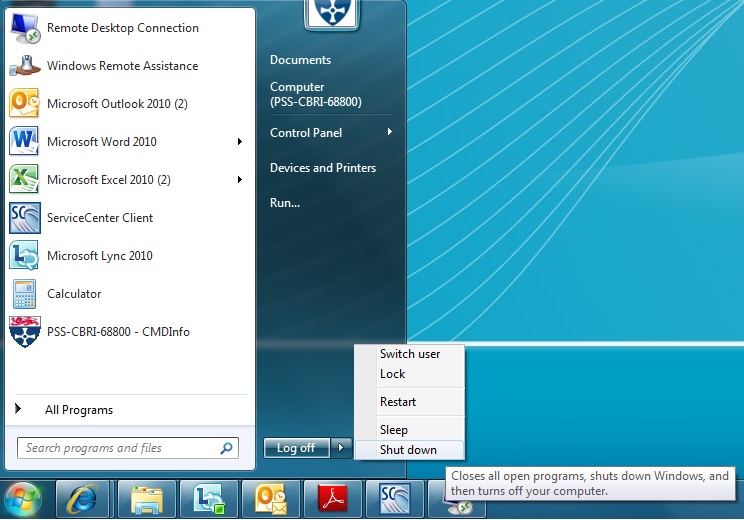Image resolution: width=744 pixels, height=520 pixels.
Task: Open Remote Desktop Connection from Start menu
Action: [x=122, y=28]
